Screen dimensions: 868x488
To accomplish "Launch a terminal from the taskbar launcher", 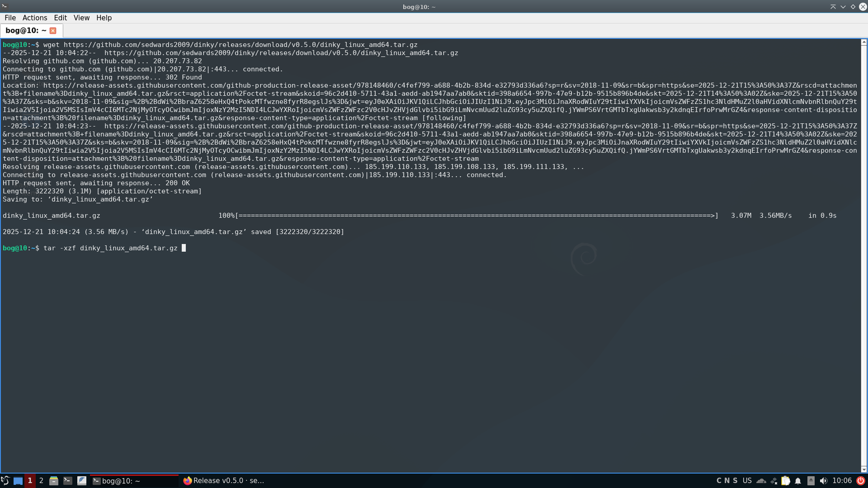I will 68,481.
